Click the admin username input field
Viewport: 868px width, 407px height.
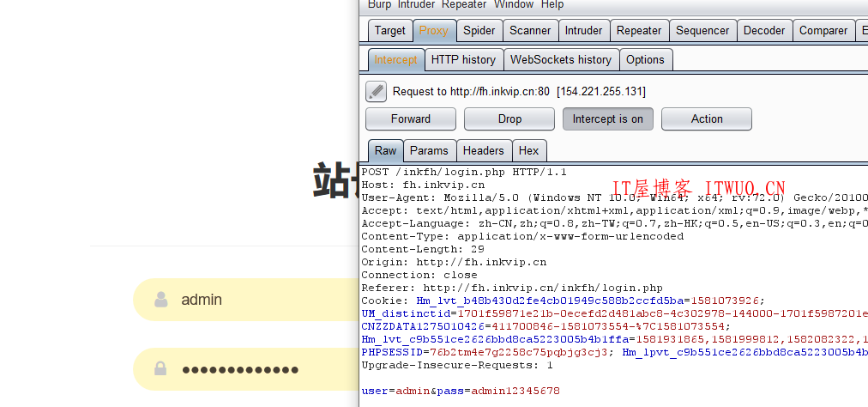click(246, 300)
